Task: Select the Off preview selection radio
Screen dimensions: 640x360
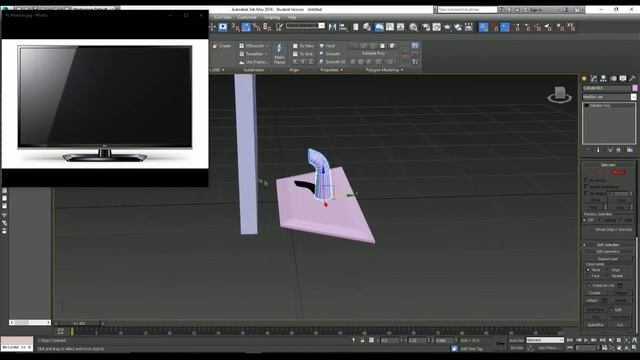Action: point(584,220)
